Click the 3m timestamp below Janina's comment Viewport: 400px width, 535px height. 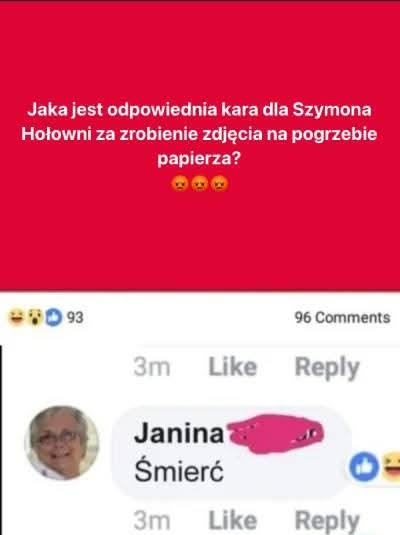(x=152, y=521)
